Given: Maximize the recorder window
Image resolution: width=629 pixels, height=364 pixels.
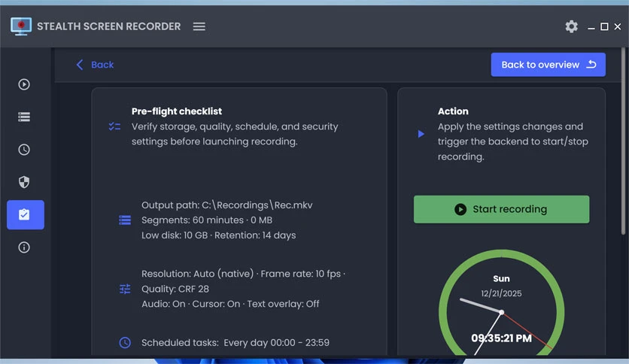Looking at the screenshot, I should tap(604, 26).
